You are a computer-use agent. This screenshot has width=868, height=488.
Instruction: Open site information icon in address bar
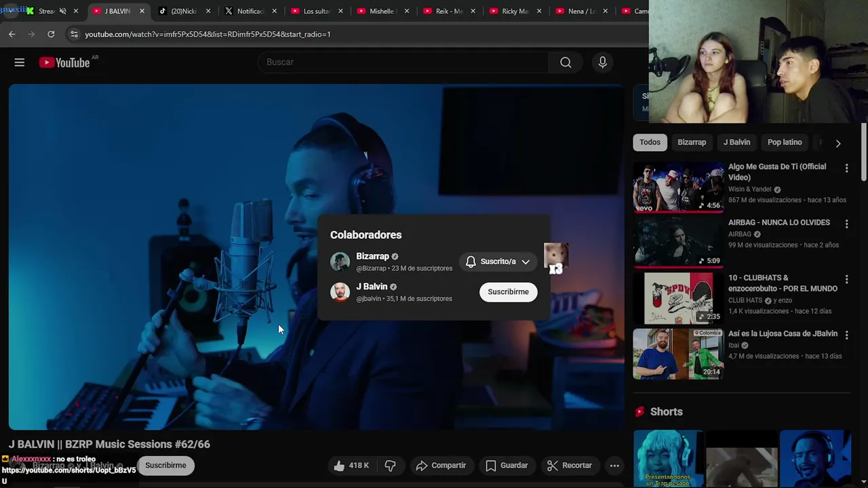tap(74, 34)
